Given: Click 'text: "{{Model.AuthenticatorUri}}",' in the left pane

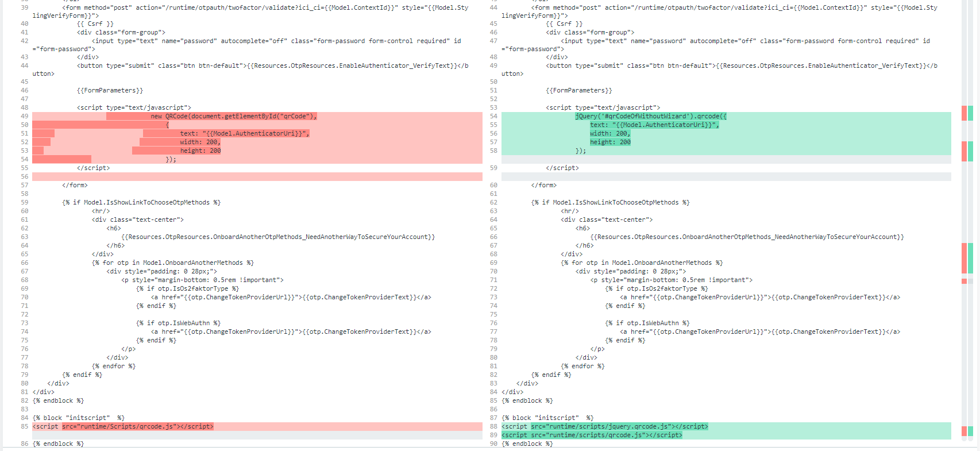Looking at the screenshot, I should pos(245,133).
